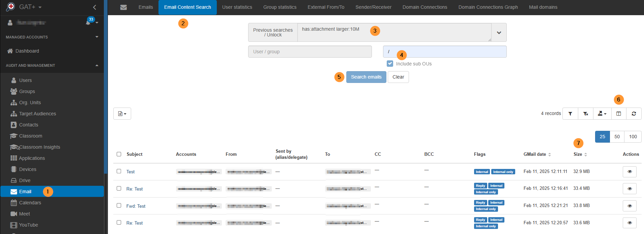644x234 pixels.
Task: Open the External From/To tab
Action: tap(326, 7)
